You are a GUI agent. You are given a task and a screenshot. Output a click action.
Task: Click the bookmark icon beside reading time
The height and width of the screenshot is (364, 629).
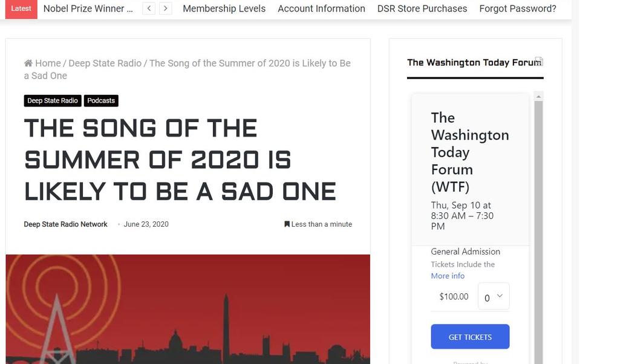click(x=287, y=224)
